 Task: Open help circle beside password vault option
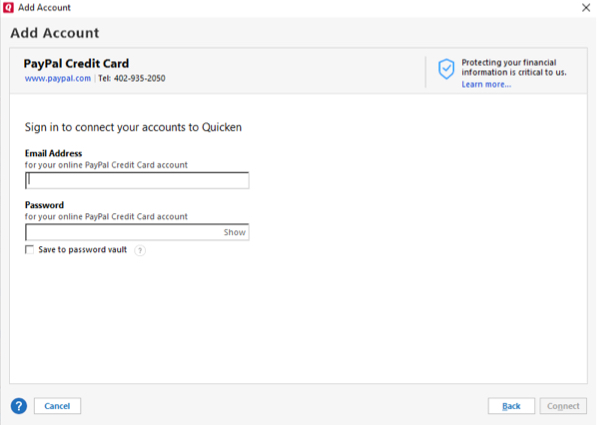pos(140,250)
